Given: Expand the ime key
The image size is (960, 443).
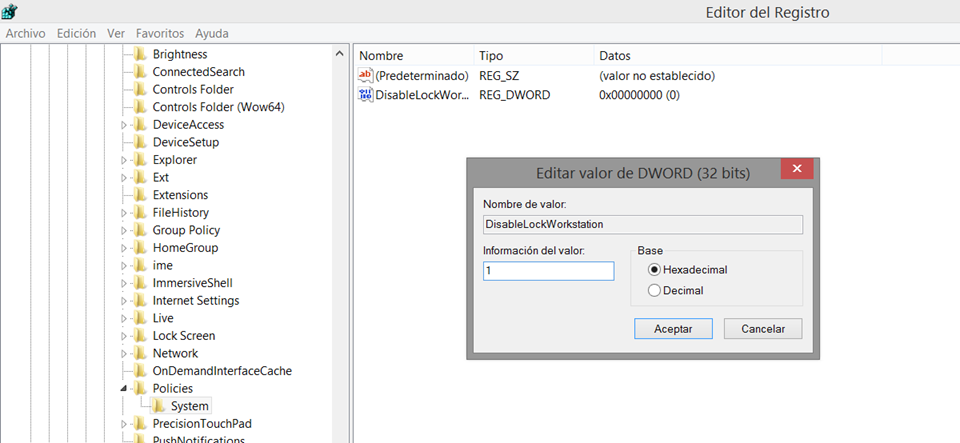Looking at the screenshot, I should (124, 266).
